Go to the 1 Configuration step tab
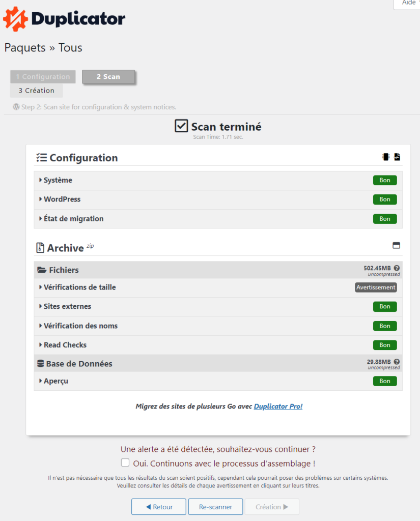Screen dimensions: 420x521 [43, 76]
